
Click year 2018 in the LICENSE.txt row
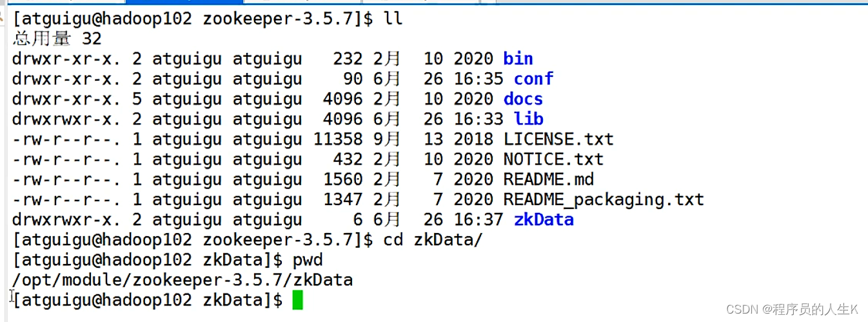[473, 139]
